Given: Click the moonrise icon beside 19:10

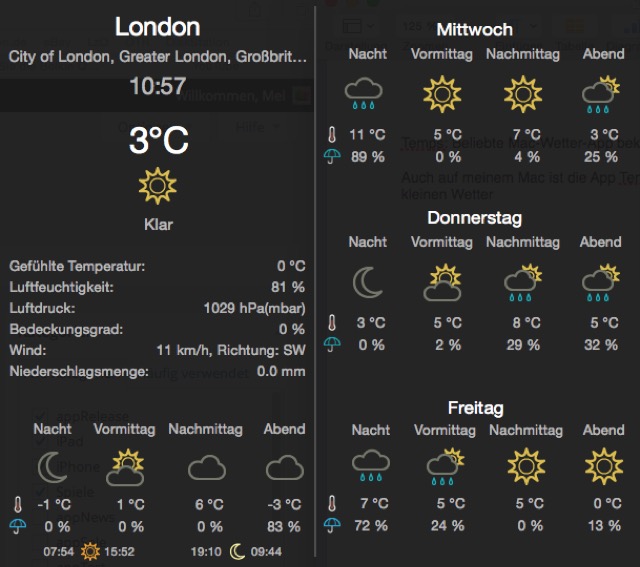Looking at the screenshot, I should pos(237,551).
